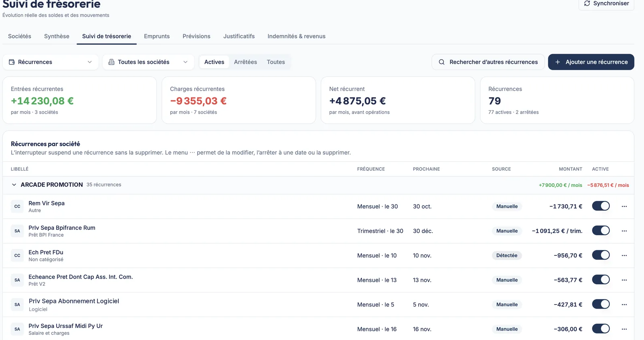Click the SA badge beside Prlv Sepa Abonnement Logiciel
This screenshot has width=644, height=340.
[x=17, y=305]
